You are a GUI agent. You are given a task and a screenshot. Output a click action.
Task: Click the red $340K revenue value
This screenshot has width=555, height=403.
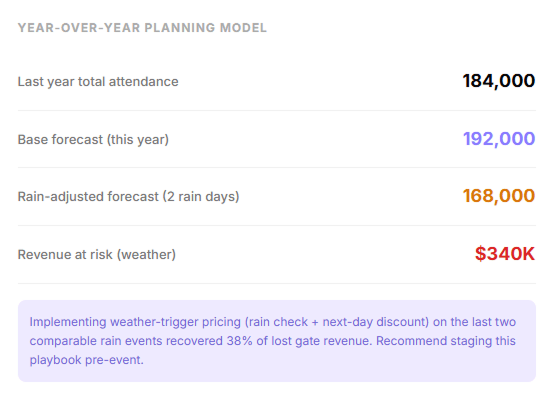[505, 254]
